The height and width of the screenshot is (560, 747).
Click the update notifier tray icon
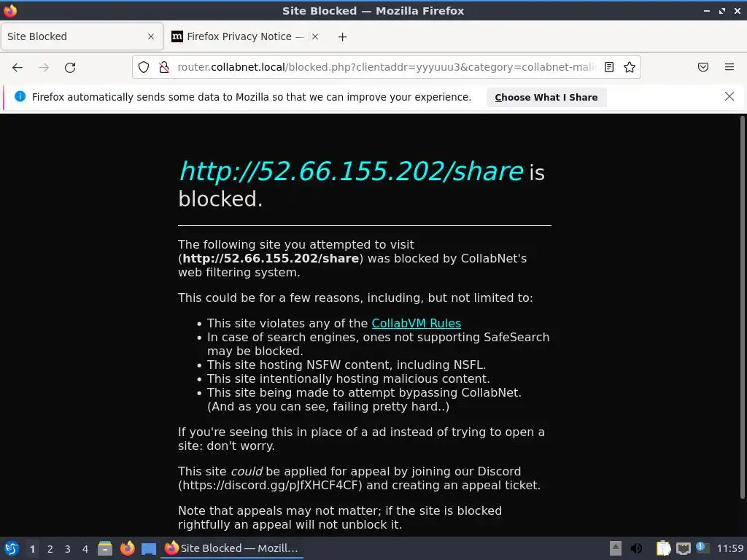coord(702,548)
